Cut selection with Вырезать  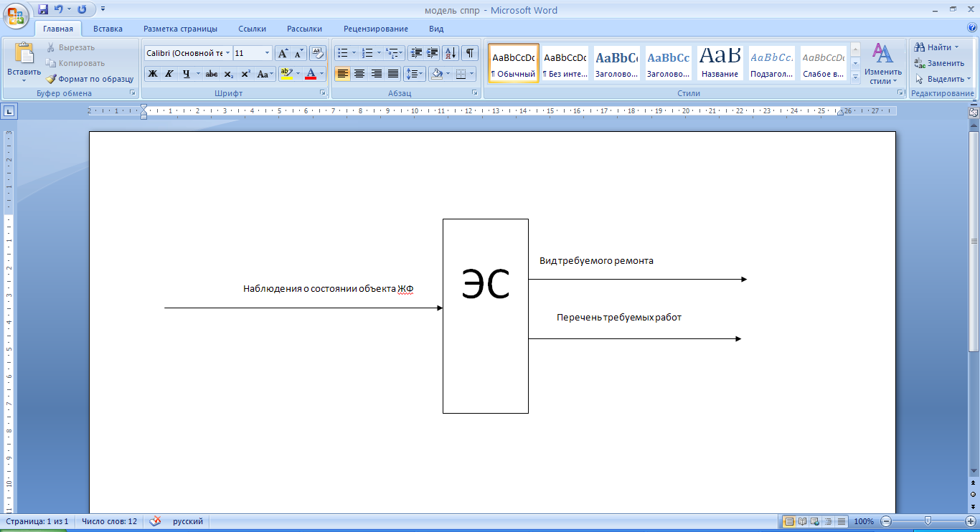70,47
